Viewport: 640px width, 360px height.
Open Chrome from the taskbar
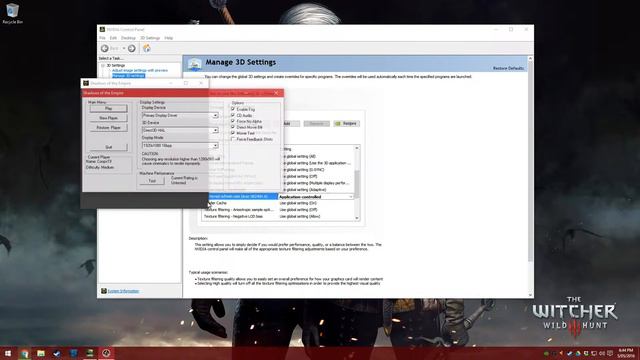[x=24, y=353]
